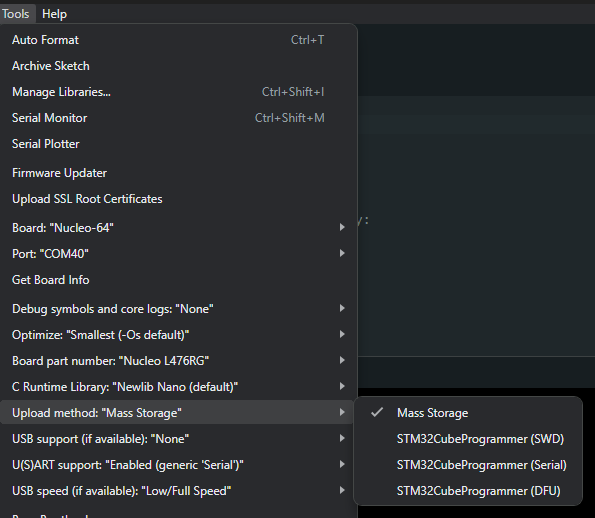
Task: Expand the Port "COM40" submenu
Action: pos(178,253)
